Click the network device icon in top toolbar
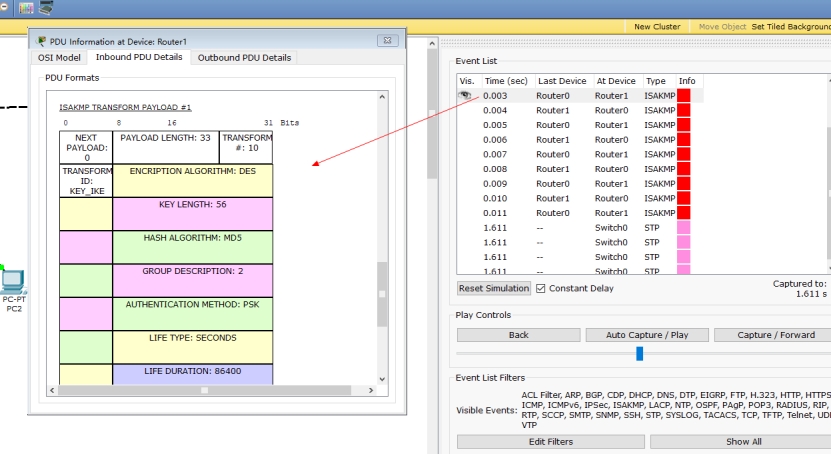Screen dimensions: 831x454 click(46, 7)
